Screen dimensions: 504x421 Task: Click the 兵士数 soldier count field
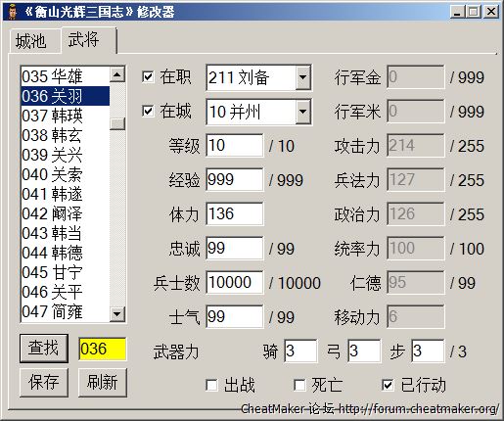[x=235, y=283]
